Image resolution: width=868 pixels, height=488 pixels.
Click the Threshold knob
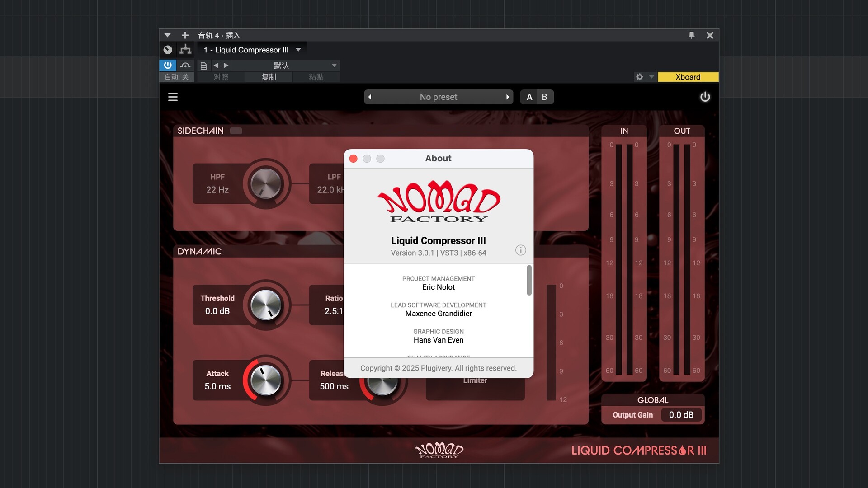pos(266,305)
